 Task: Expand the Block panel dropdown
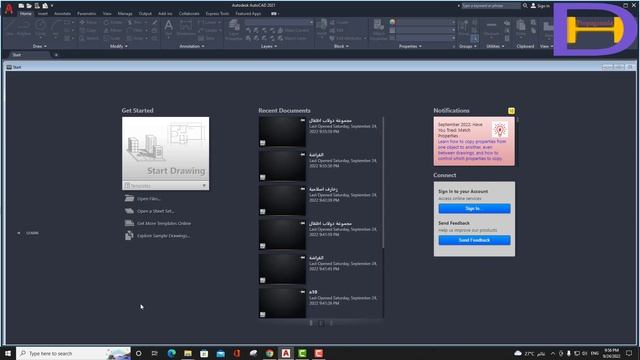(x=341, y=47)
